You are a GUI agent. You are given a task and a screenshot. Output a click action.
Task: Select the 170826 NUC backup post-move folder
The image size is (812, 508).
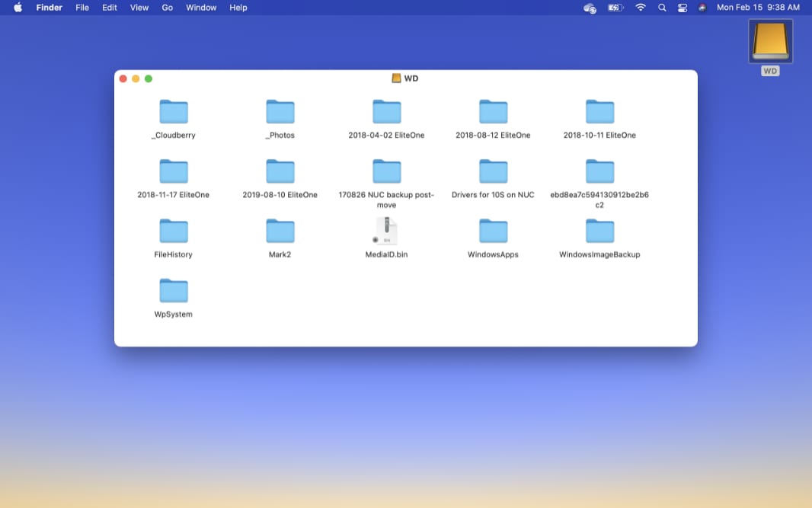pyautogui.click(x=386, y=172)
